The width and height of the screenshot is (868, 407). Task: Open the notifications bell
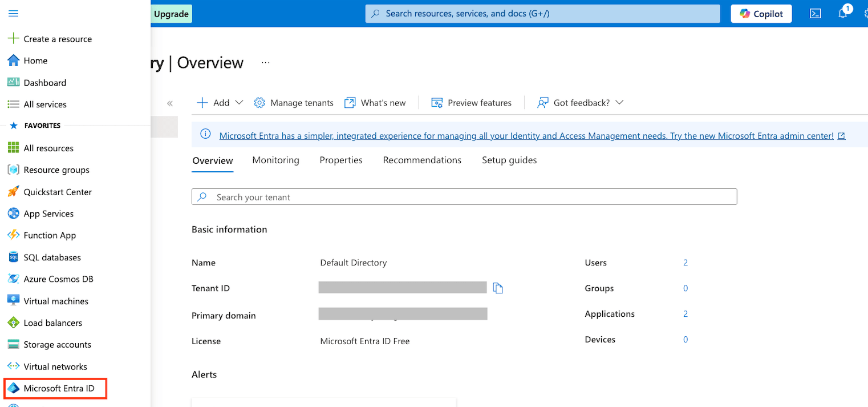click(843, 14)
